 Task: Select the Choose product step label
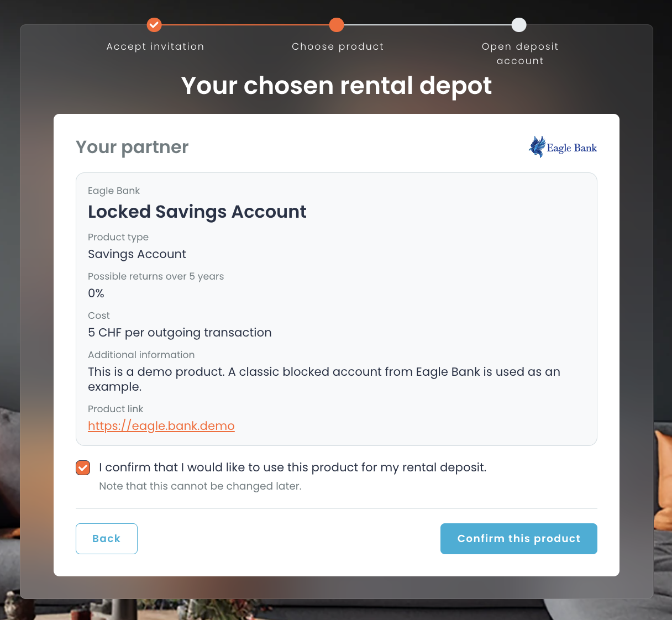point(338,46)
